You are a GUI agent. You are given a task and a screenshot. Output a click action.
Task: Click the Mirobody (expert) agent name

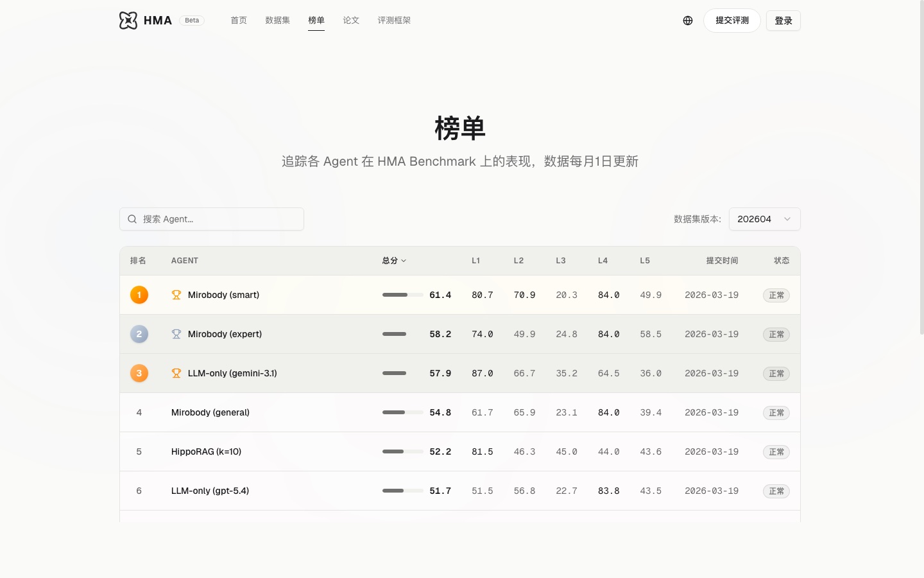225,334
